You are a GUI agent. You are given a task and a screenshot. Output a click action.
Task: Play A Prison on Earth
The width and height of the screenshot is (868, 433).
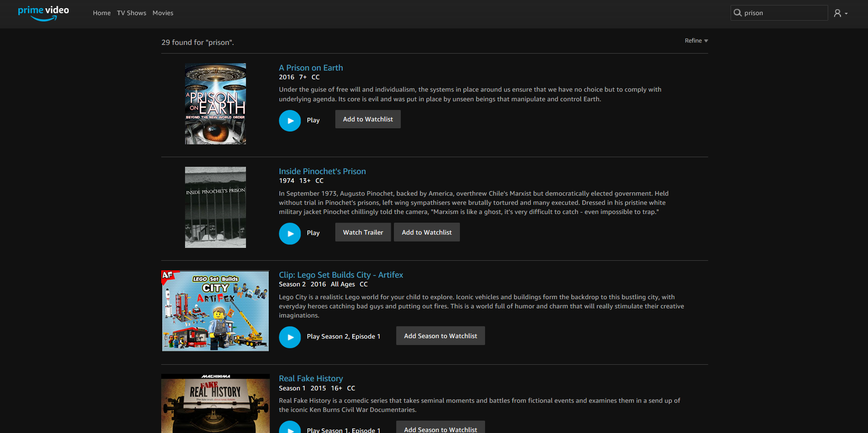(x=290, y=121)
